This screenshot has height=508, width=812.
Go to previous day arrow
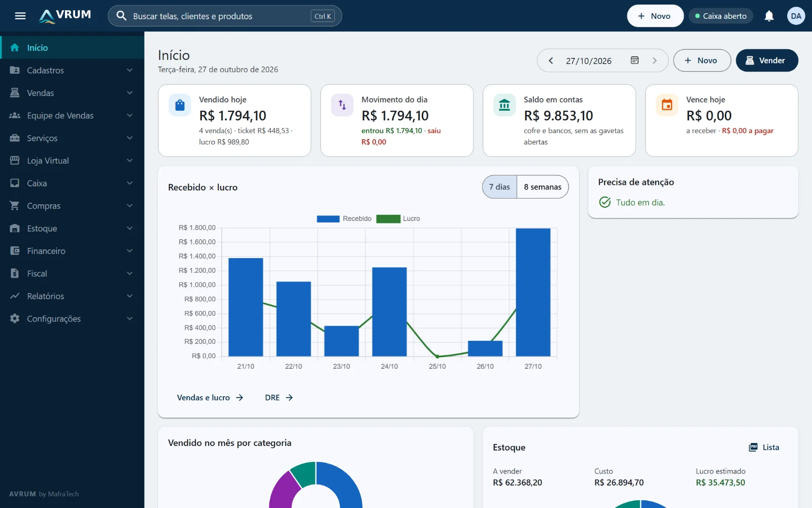click(551, 60)
